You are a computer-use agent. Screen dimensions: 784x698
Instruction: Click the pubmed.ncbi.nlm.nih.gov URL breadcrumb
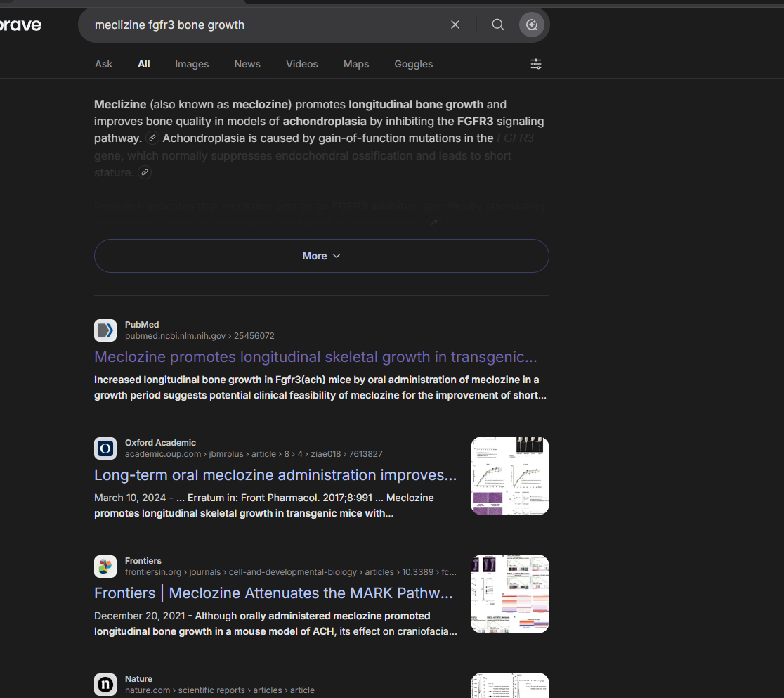pyautogui.click(x=200, y=336)
